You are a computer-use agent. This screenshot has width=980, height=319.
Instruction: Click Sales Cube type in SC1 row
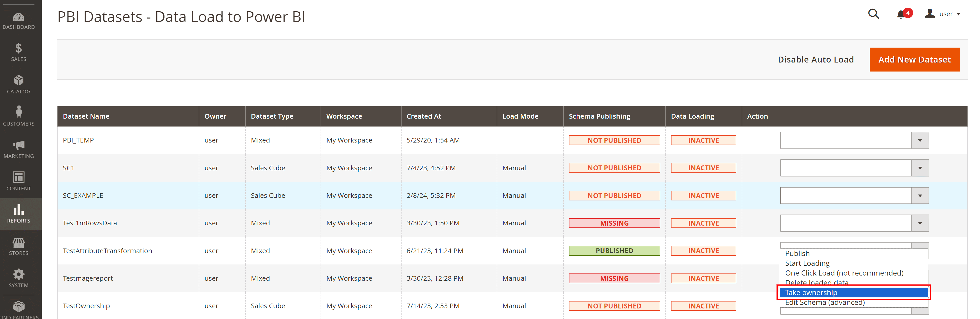268,168
